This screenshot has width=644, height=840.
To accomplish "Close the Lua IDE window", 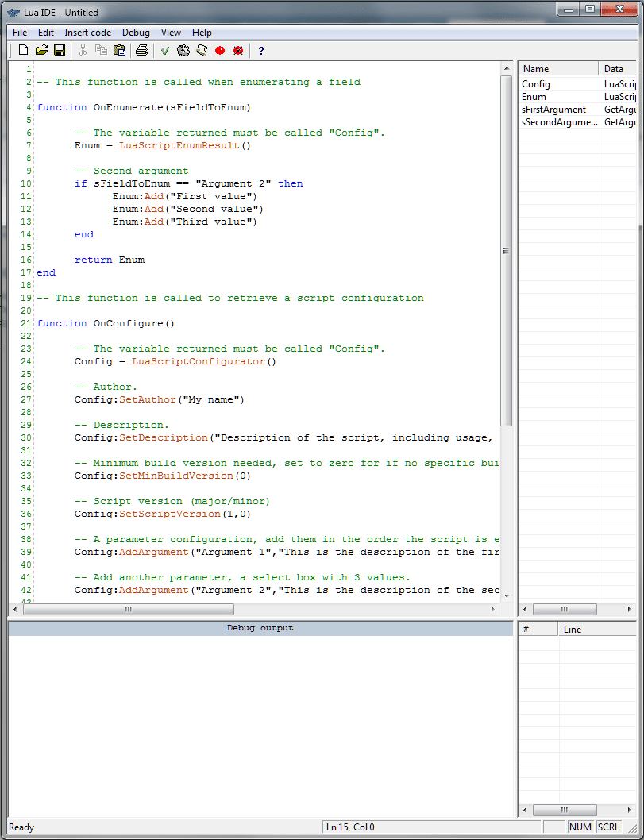I will pos(619,9).
